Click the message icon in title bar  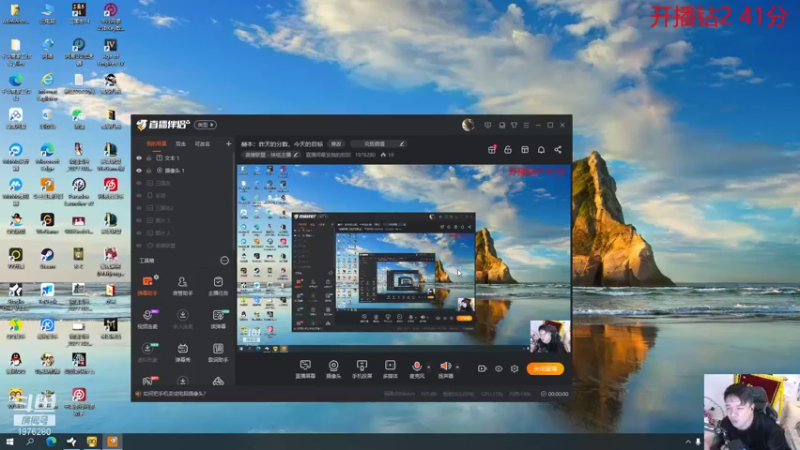tap(488, 125)
